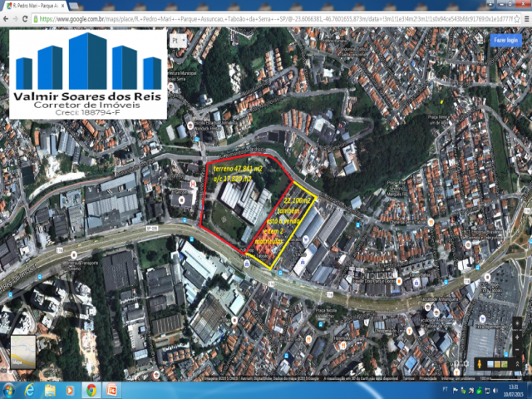Open the Chrome menu hamburger icon
532x399 pixels.
click(x=527, y=19)
